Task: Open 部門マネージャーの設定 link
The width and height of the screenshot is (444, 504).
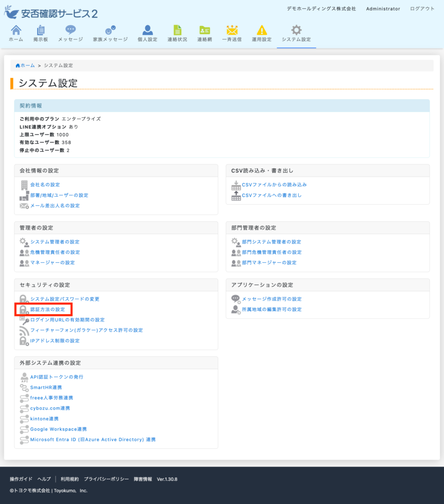Action: point(269,263)
